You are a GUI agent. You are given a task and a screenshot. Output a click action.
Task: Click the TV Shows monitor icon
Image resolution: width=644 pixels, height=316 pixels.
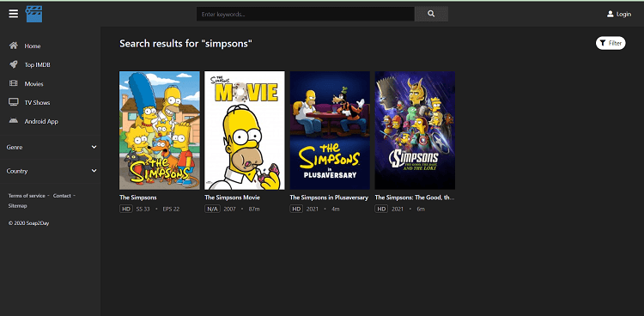(14, 102)
